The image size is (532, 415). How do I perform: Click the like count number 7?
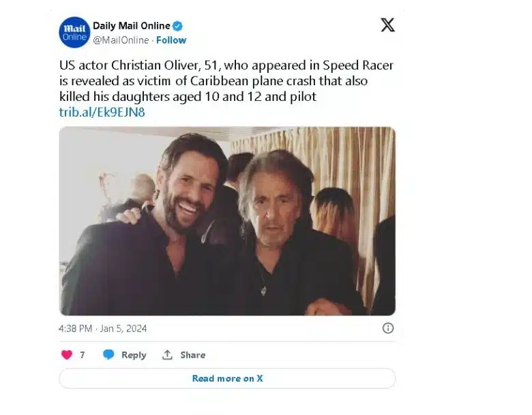[82, 355]
